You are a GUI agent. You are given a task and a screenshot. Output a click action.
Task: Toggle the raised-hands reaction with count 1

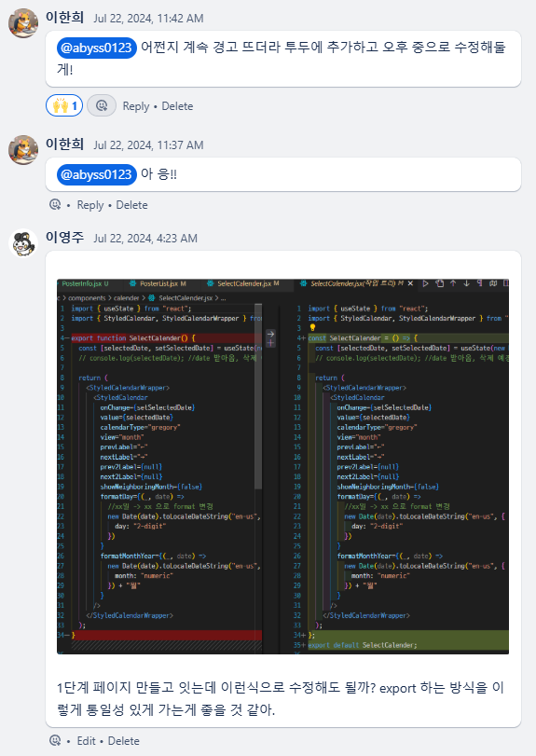point(64,105)
